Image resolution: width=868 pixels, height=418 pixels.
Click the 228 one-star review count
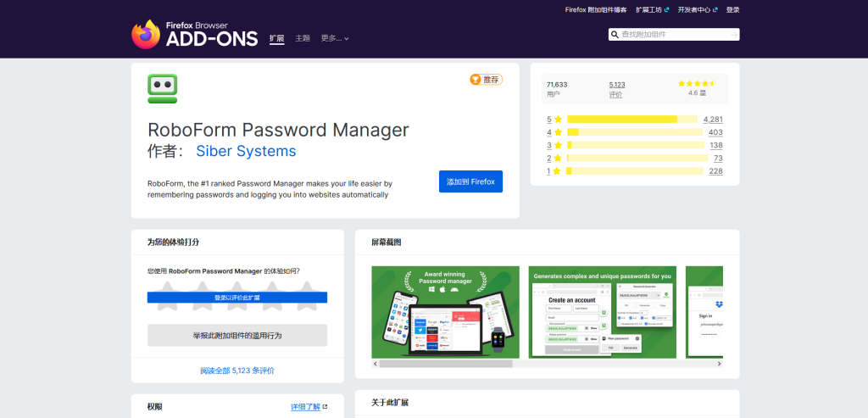point(715,171)
